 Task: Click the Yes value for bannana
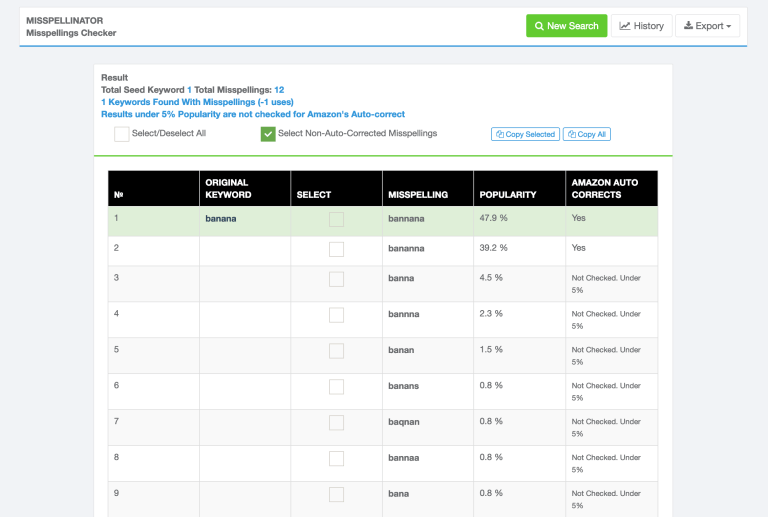(x=578, y=218)
